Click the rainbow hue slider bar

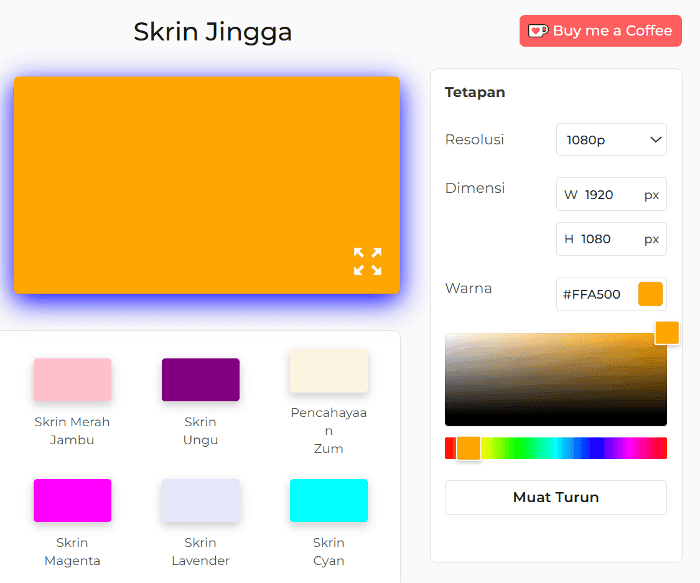pos(556,448)
